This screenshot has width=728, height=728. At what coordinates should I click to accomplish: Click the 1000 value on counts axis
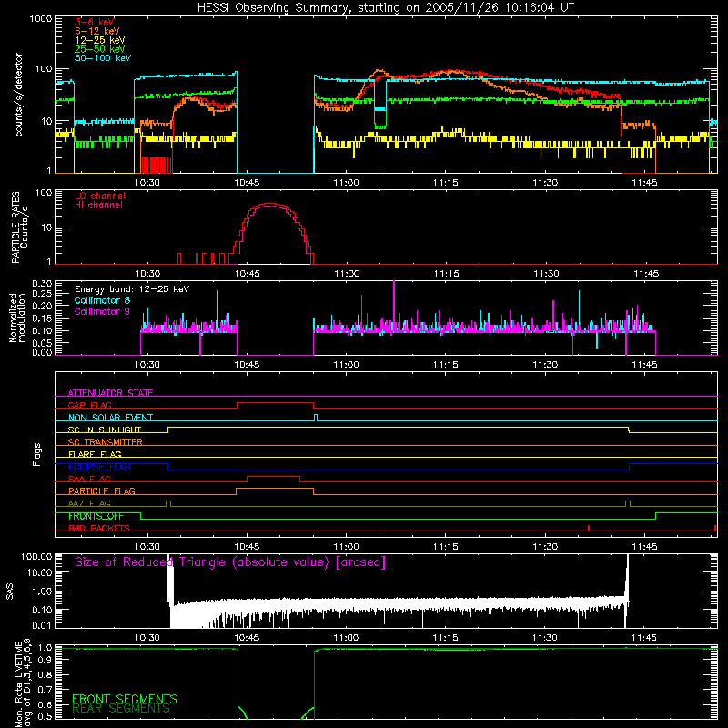point(40,19)
